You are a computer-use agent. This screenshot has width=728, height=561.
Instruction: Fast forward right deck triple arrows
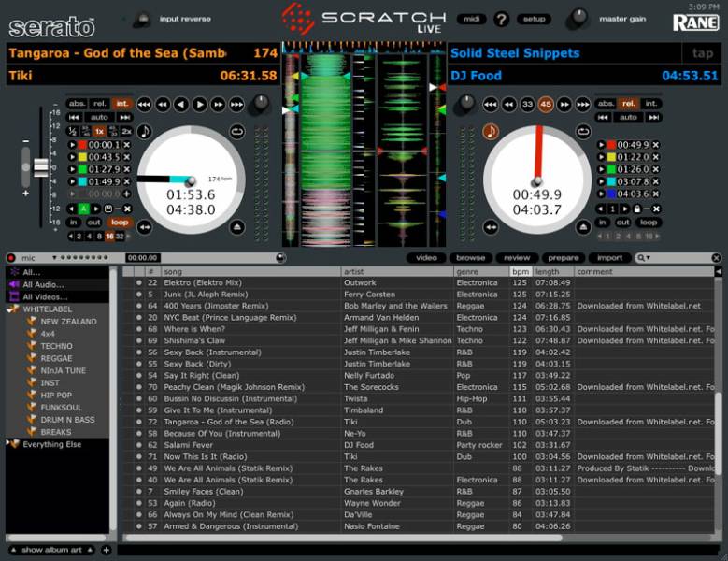(x=582, y=105)
